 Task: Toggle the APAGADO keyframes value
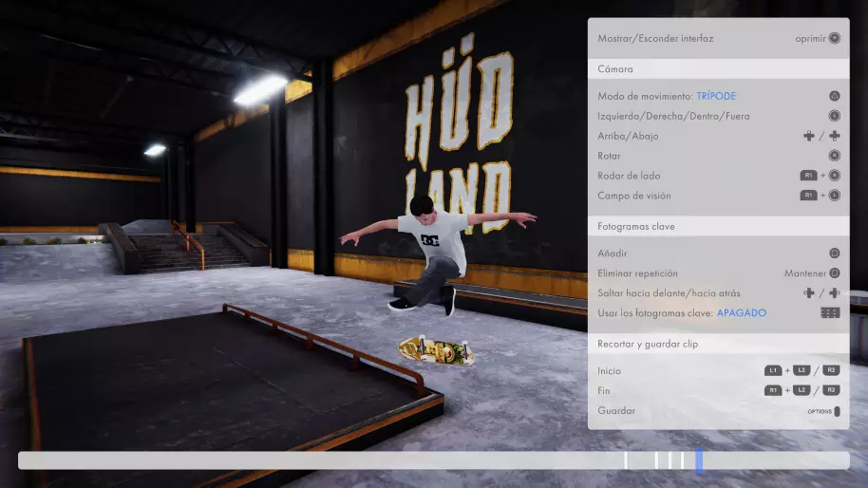click(742, 312)
